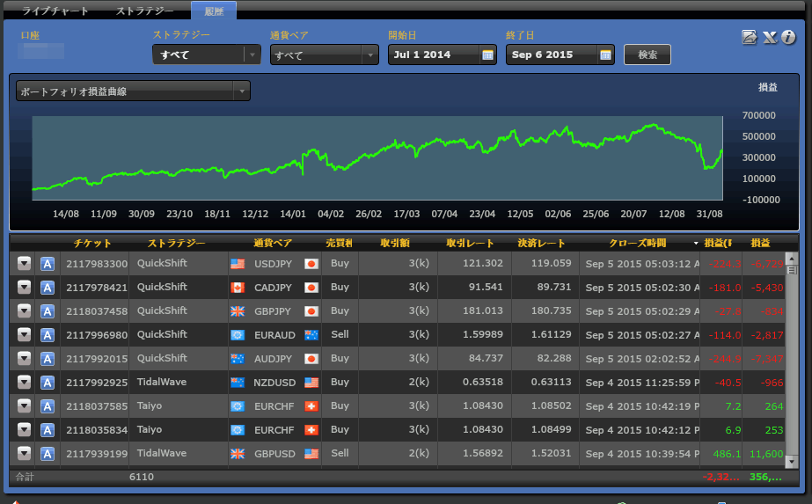Click the settlement rate 1.52031 cell
812x504 pixels.
(551, 453)
